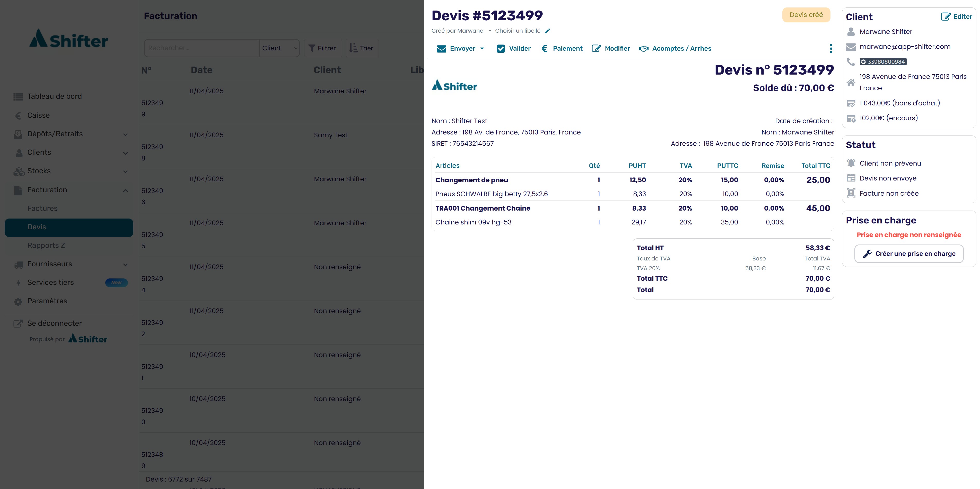Open Tableau de bord in sidebar
This screenshot has width=980, height=489.
(69, 96)
